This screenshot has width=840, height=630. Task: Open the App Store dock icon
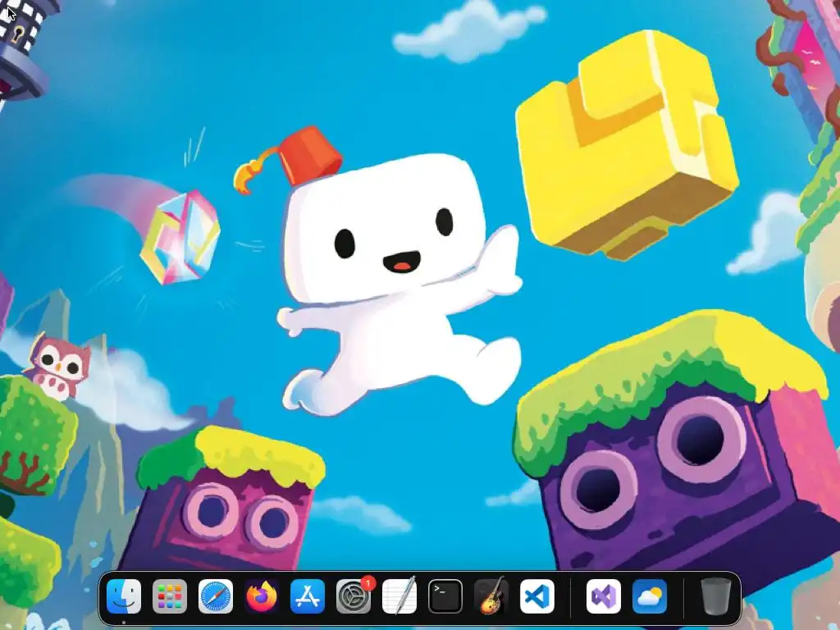(308, 596)
